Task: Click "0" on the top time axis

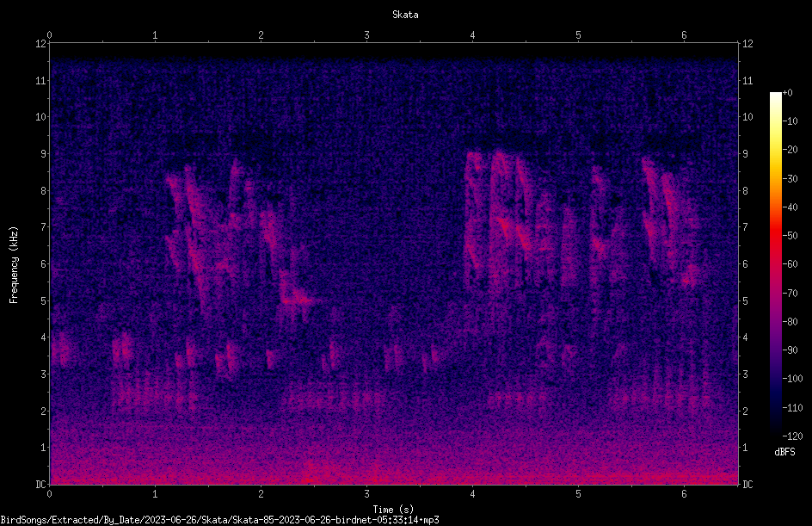Action: click(49, 35)
